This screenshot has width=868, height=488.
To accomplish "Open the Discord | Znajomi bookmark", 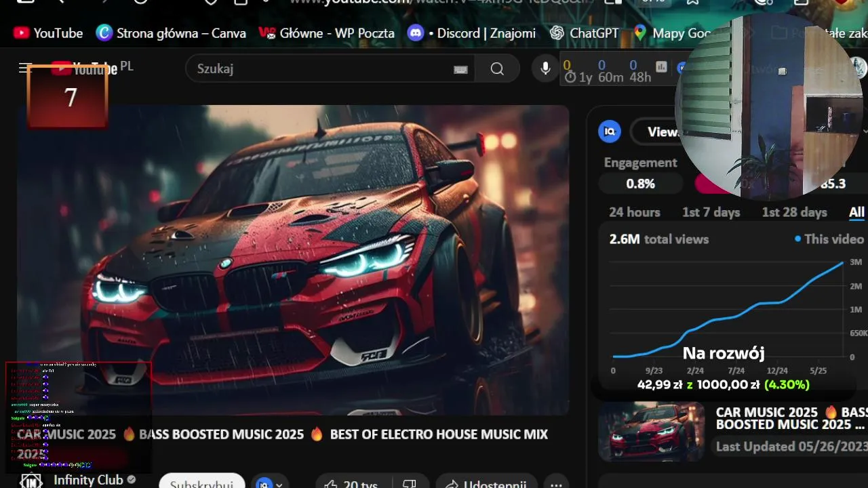I will pyautogui.click(x=472, y=33).
